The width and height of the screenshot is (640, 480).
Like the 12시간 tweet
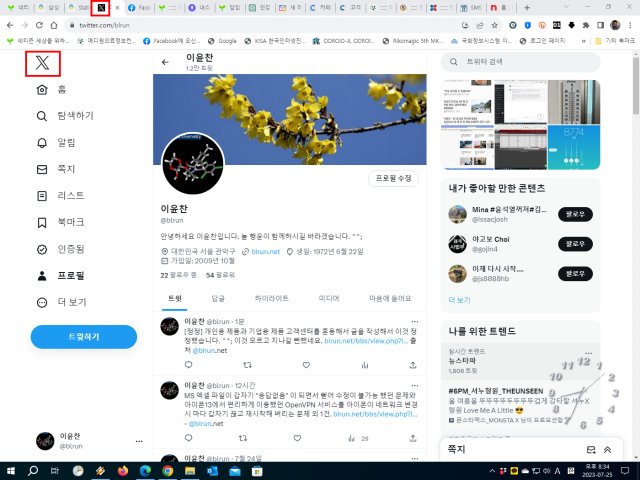pyautogui.click(x=297, y=438)
